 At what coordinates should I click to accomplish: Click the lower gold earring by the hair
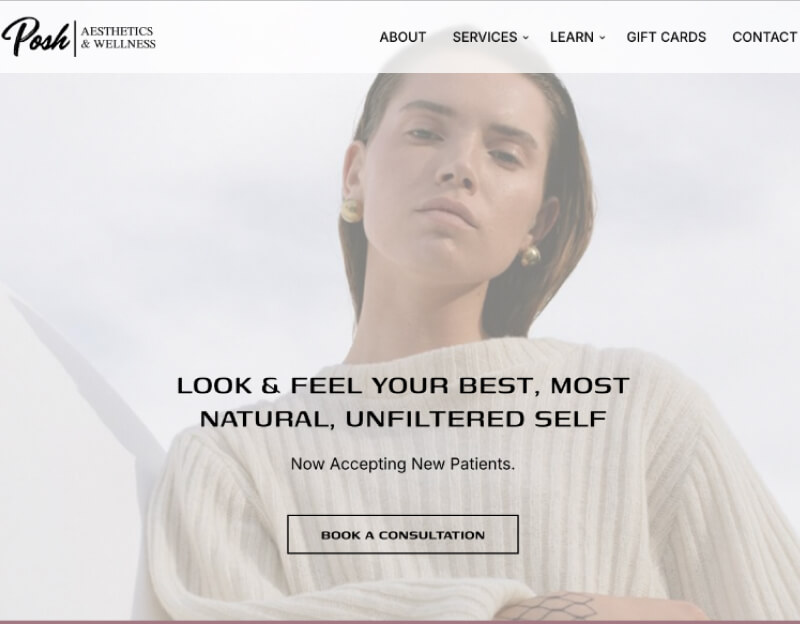pyautogui.click(x=530, y=255)
